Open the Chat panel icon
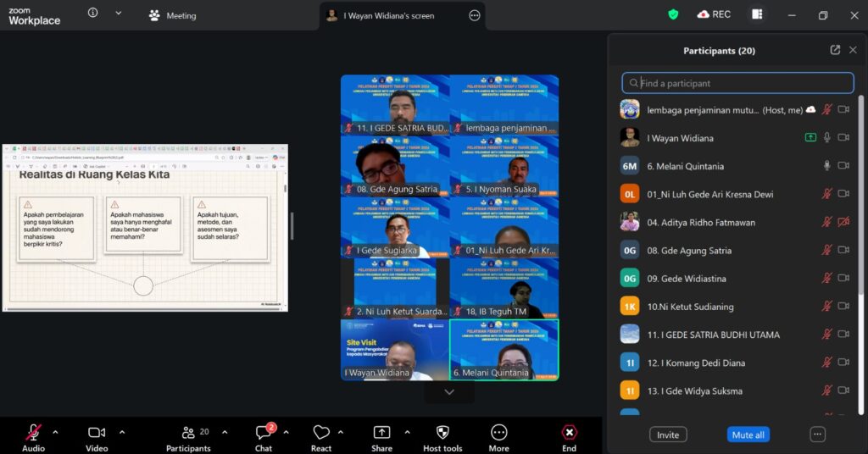 click(x=263, y=433)
